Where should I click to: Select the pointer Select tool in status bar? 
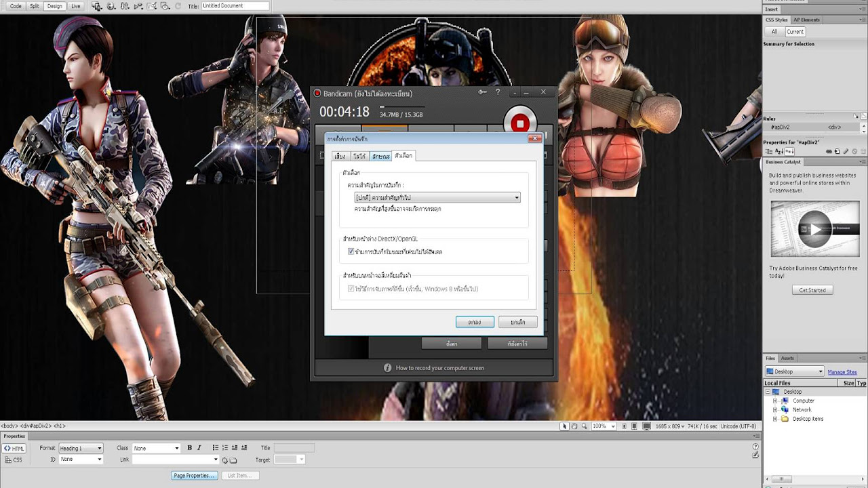[564, 426]
